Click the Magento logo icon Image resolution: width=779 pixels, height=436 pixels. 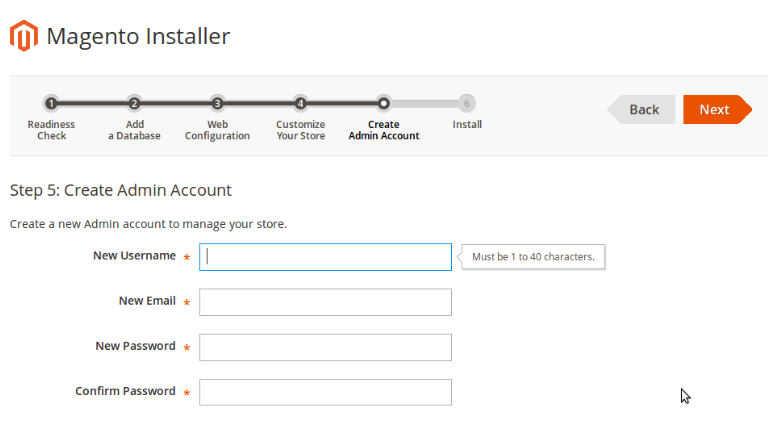coord(24,36)
